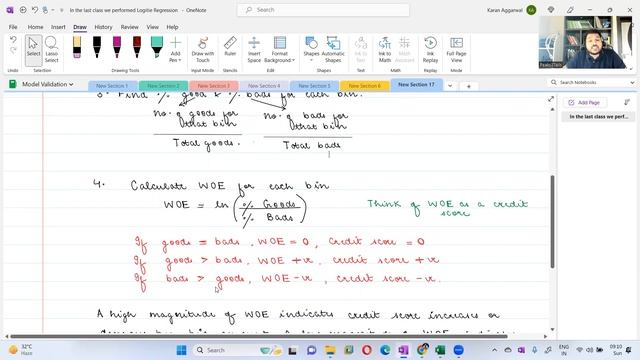Pick the black pen

click(x=97, y=47)
